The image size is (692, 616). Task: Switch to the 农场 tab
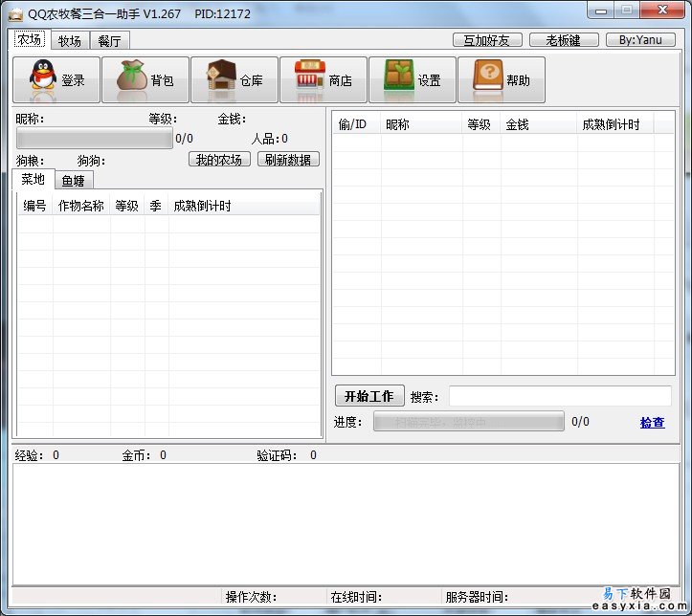coord(30,39)
